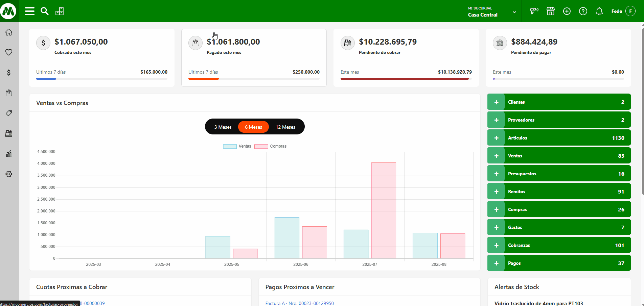644x306 pixels.
Task: Click the Compras pink legend swatch
Action: point(261,147)
